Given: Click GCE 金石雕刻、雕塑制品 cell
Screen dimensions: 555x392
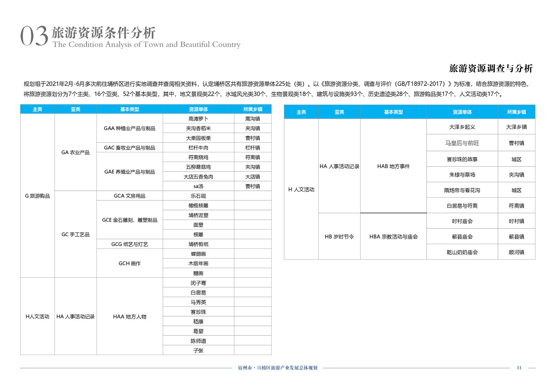Looking at the screenshot, I should tap(130, 220).
